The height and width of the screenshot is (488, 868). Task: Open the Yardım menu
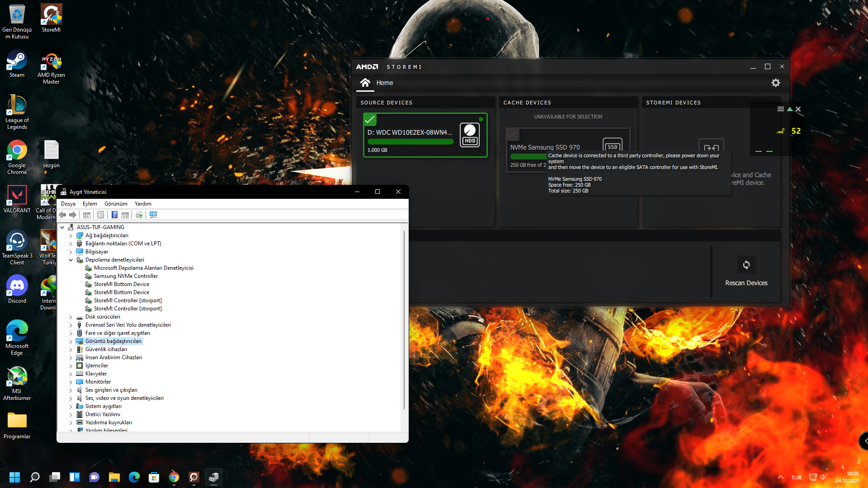click(x=143, y=204)
